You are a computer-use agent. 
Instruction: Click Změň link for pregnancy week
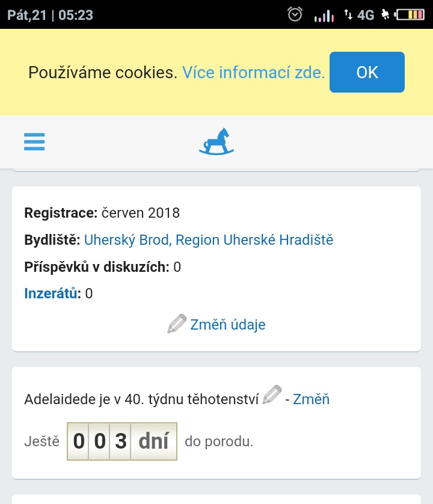click(x=311, y=399)
